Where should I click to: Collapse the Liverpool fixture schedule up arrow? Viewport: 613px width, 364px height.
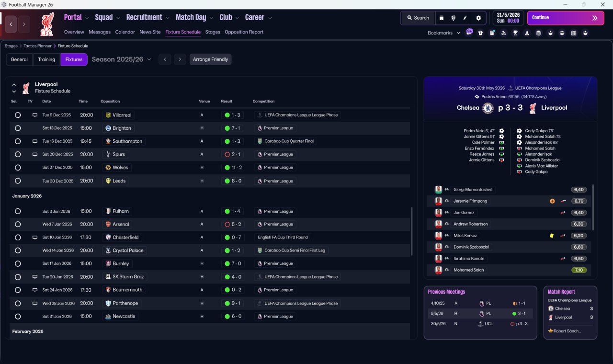click(x=14, y=84)
